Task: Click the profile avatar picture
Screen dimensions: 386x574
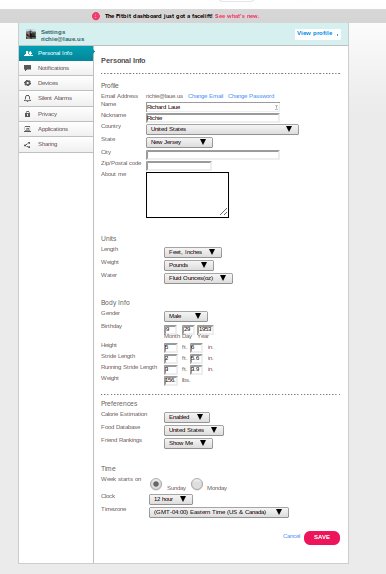Action: [31, 34]
